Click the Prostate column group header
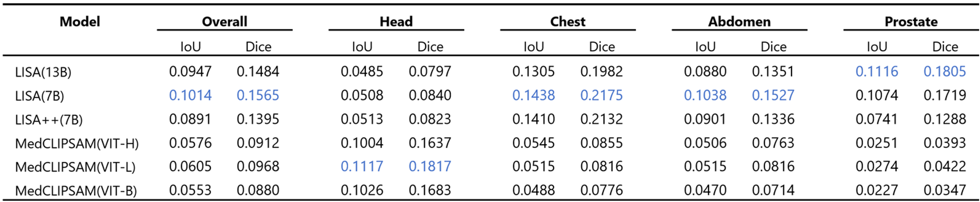This screenshot has width=980, height=202. [911, 21]
